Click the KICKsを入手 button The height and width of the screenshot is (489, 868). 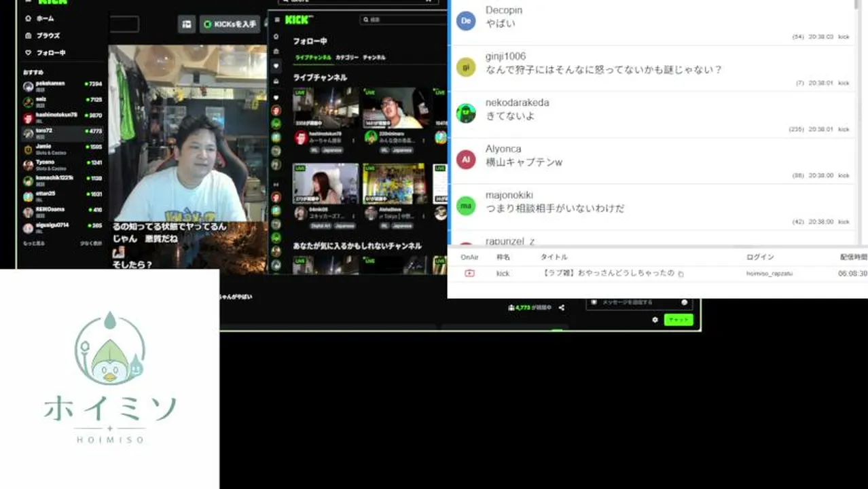230,24
